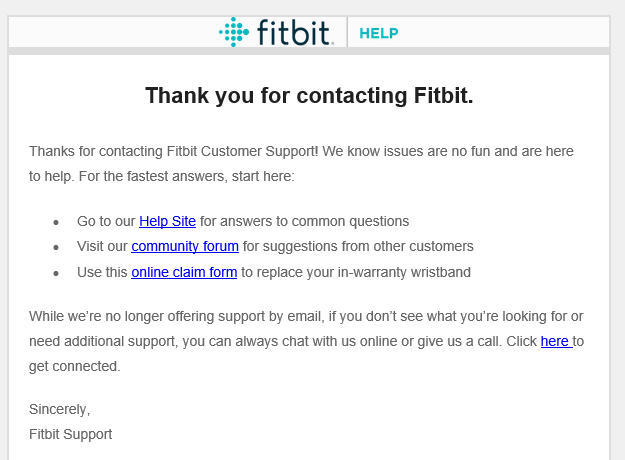Click the Fitbit dotted diamond logo icon
The image size is (625, 460).
pyautogui.click(x=234, y=32)
